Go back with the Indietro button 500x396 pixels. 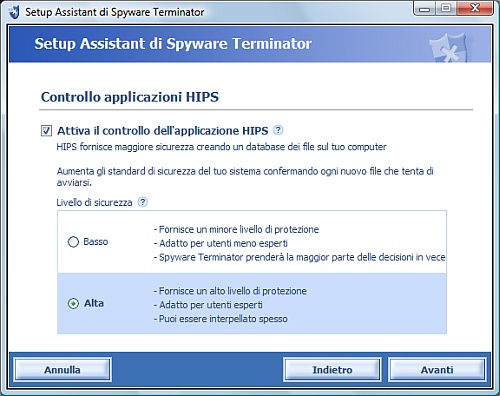[x=332, y=370]
